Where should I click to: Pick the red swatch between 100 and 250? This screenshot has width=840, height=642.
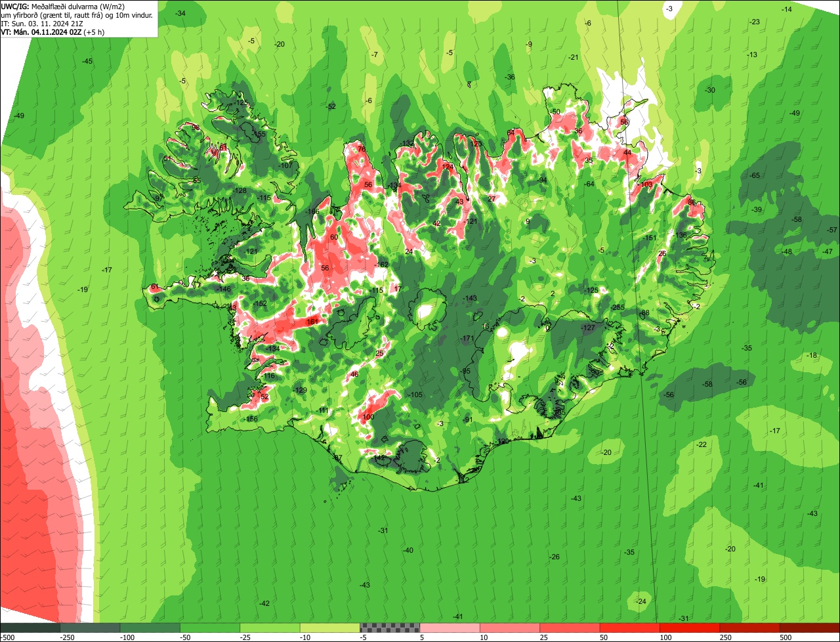tap(690, 627)
